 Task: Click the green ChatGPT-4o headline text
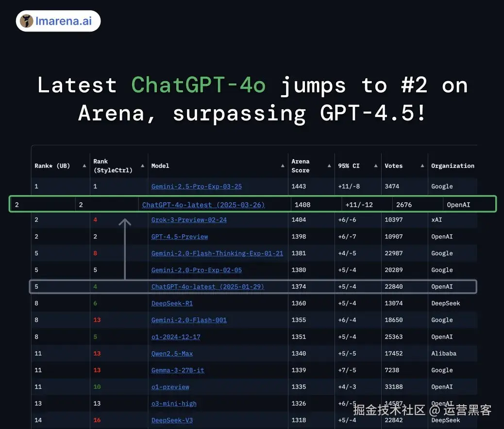[198, 85]
